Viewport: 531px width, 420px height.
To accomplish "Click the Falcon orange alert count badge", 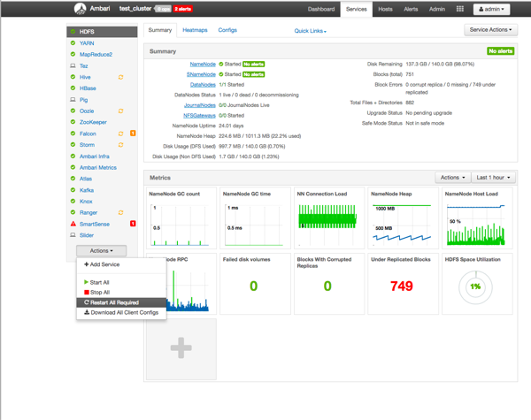I will tap(133, 134).
